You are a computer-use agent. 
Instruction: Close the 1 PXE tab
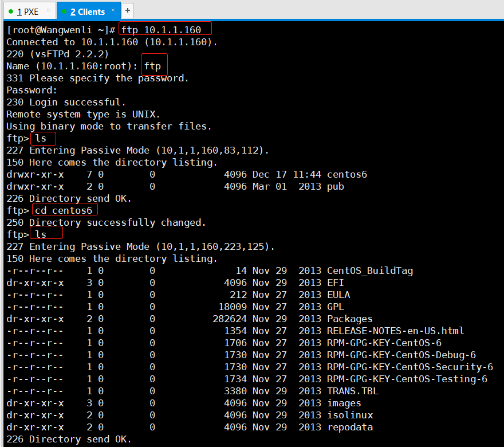click(x=49, y=10)
